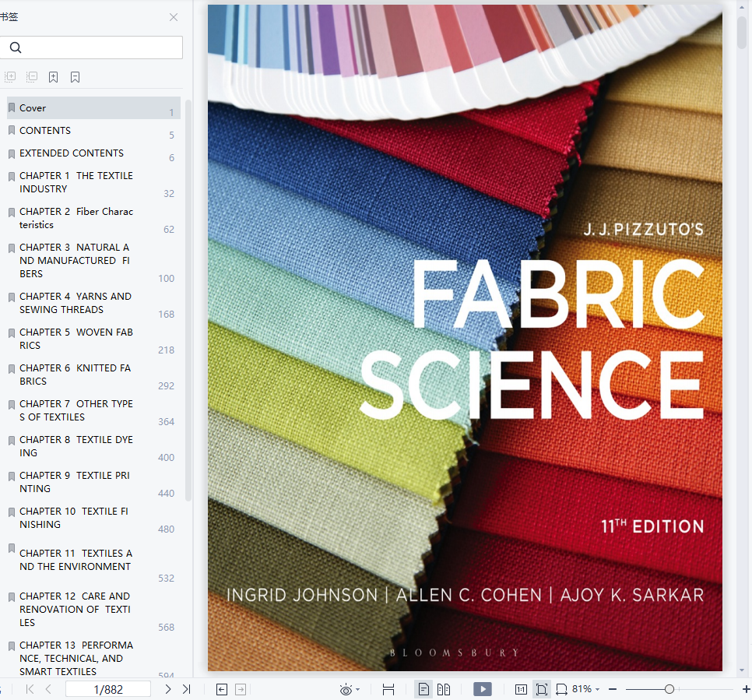This screenshot has height=700, width=752.
Task: Return to the previous view
Action: tap(222, 689)
